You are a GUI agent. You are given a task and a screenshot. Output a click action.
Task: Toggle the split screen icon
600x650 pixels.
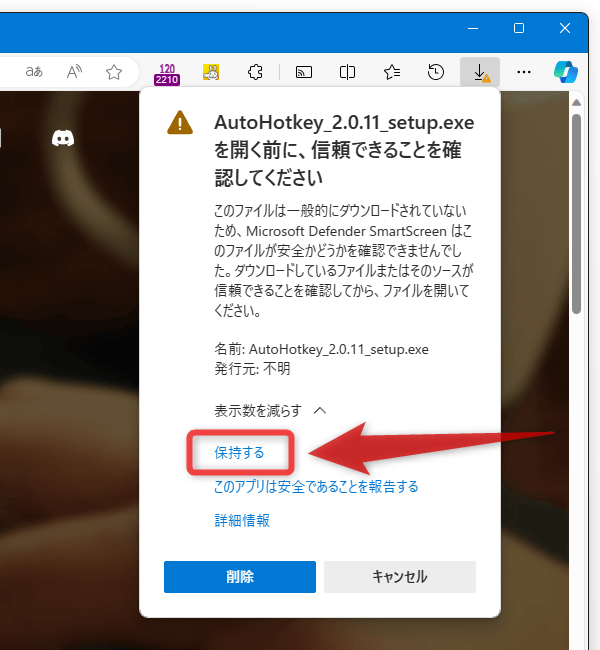tap(347, 72)
